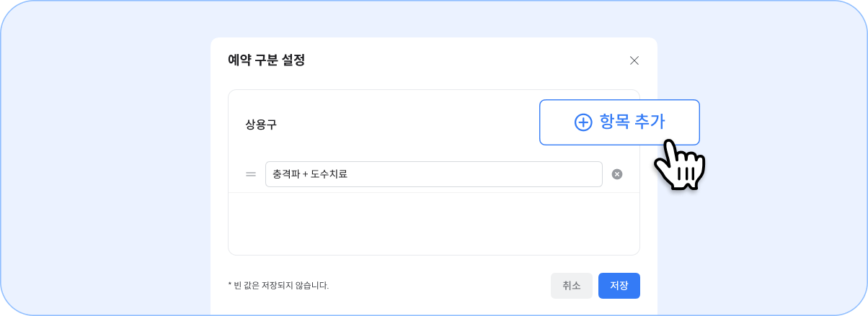Click the empty list area below the item row
The image size is (868, 316).
pyautogui.click(x=434, y=223)
